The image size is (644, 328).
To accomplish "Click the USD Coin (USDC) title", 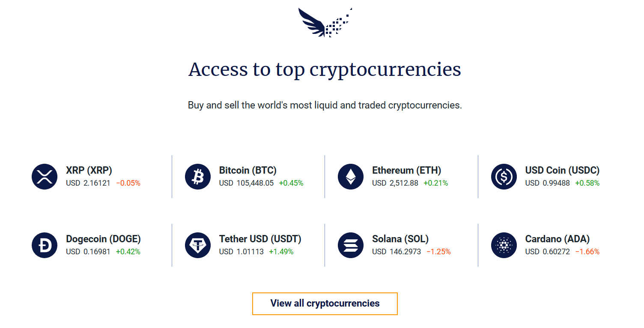I will (x=562, y=170).
